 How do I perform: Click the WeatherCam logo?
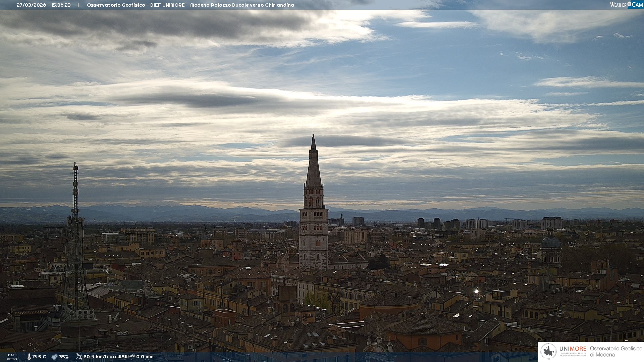point(626,5)
